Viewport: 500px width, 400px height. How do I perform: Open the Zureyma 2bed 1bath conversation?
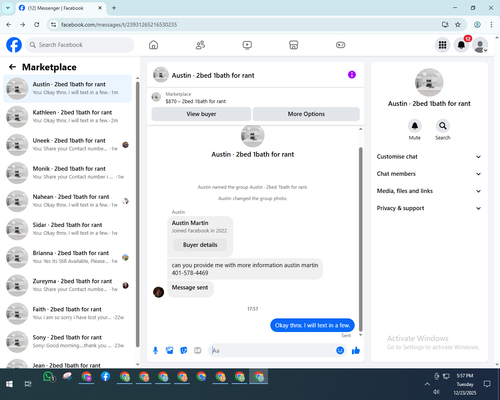click(x=67, y=285)
